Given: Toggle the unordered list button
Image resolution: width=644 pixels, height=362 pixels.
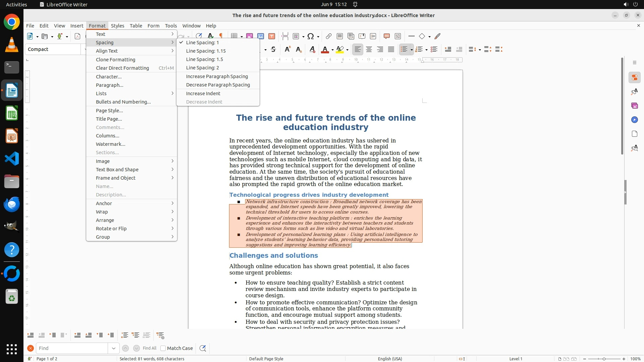Looking at the screenshot, I should pyautogui.click(x=404, y=49).
